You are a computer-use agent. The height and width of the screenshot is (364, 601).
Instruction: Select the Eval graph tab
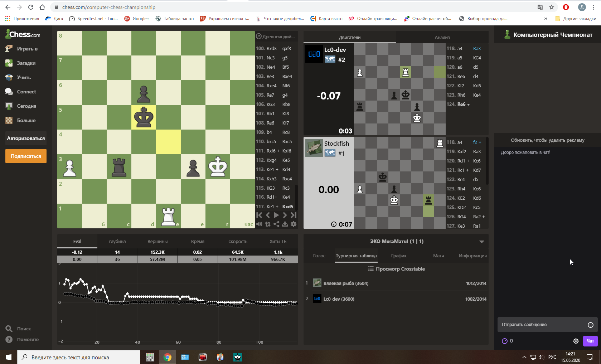[77, 242]
